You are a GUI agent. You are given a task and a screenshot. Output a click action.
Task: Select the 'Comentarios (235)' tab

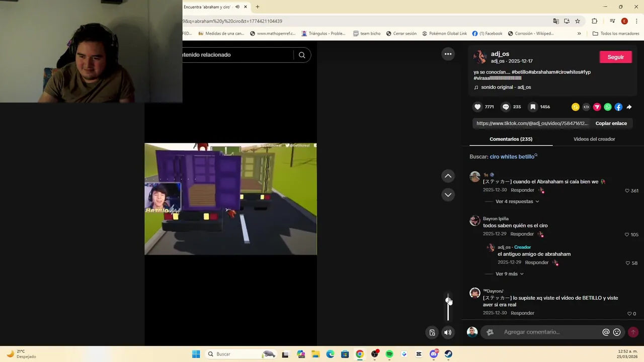pyautogui.click(x=511, y=139)
